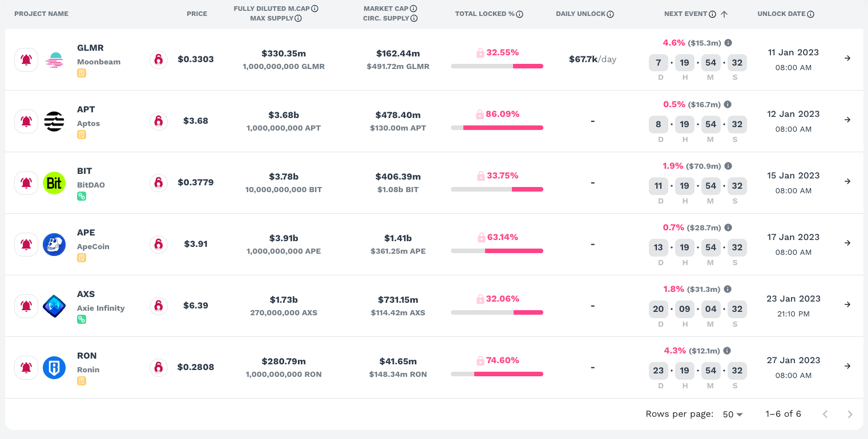This screenshot has height=439, width=868.
Task: Click the Moonbeam project name text
Action: coord(99,62)
